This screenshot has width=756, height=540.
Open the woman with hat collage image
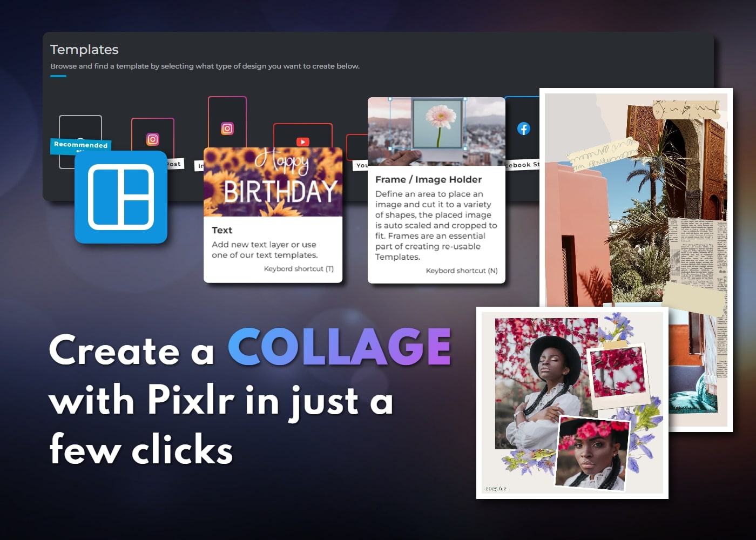572,403
